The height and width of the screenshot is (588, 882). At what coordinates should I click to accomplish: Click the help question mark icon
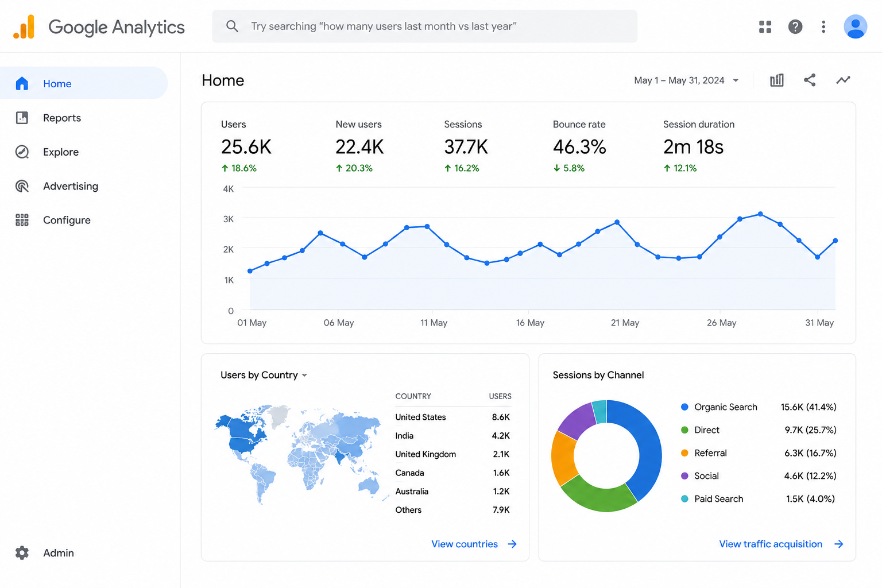click(x=795, y=26)
